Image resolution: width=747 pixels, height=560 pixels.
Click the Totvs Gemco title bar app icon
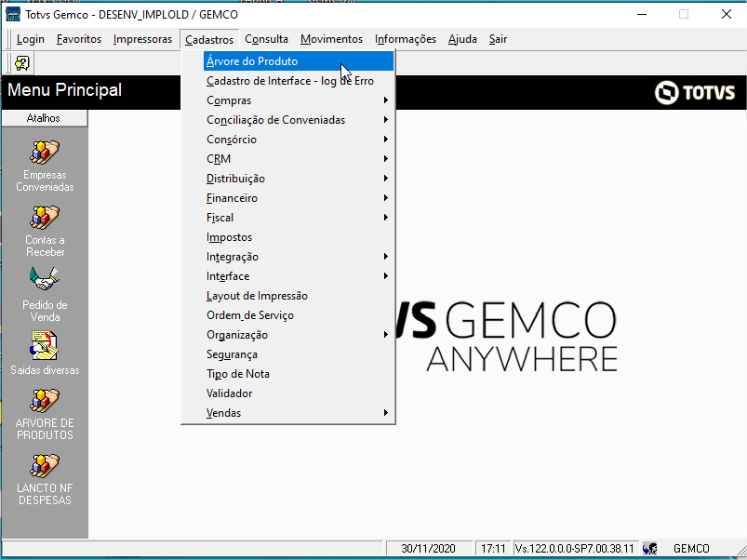point(13,14)
